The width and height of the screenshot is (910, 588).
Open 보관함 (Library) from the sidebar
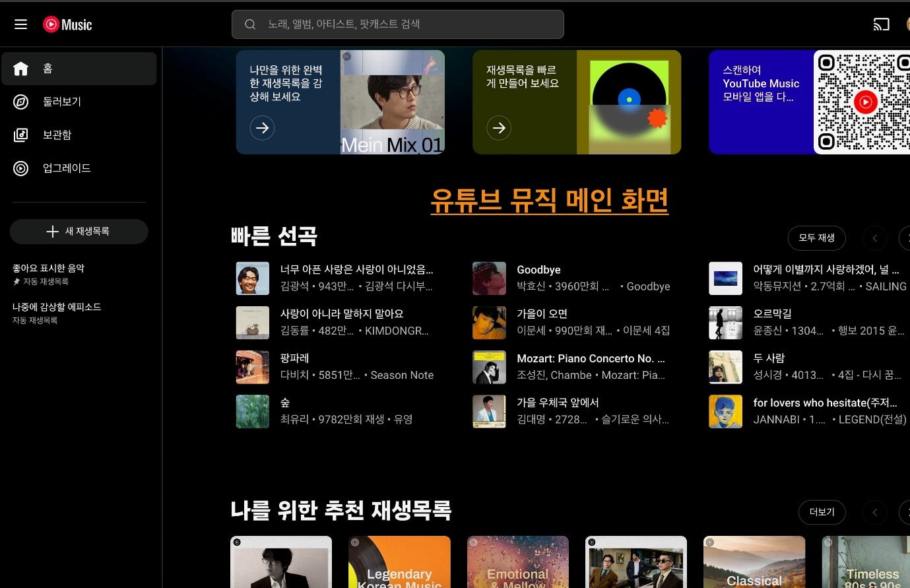pos(20,135)
